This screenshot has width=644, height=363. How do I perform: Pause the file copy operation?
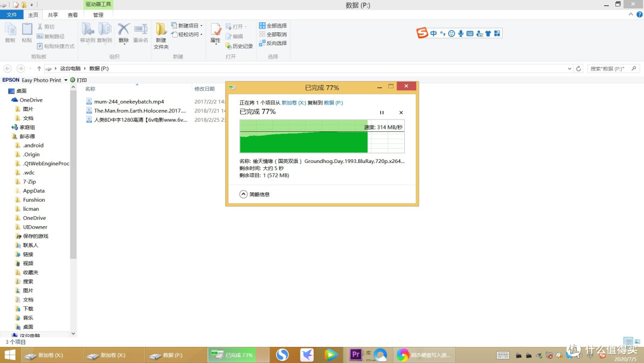click(x=382, y=113)
